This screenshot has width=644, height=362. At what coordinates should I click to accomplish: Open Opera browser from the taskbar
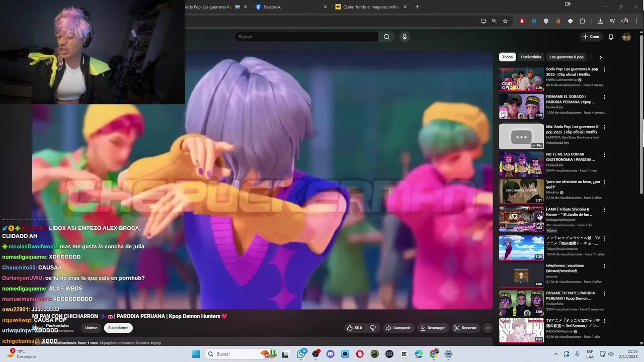click(x=360, y=354)
